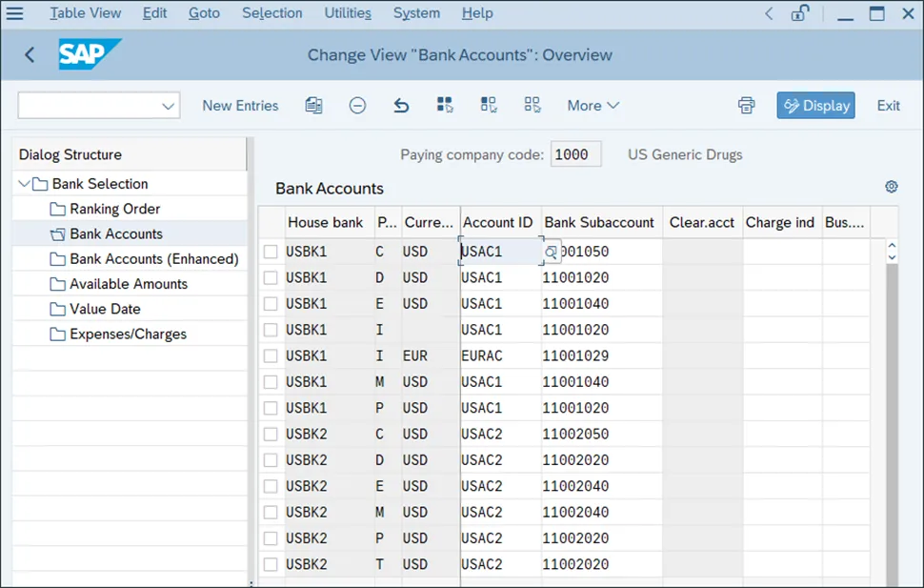The width and height of the screenshot is (924, 588).
Task: Click the Copy As toolbar icon
Action: tap(313, 106)
